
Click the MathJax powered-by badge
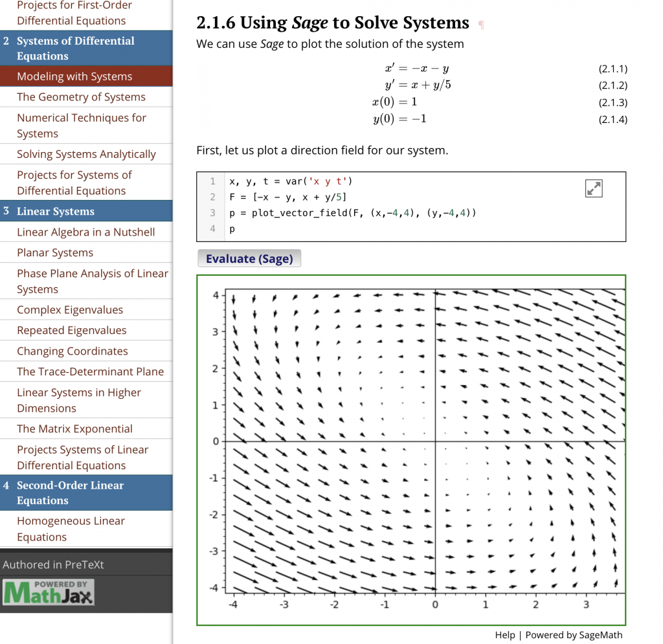[48, 592]
